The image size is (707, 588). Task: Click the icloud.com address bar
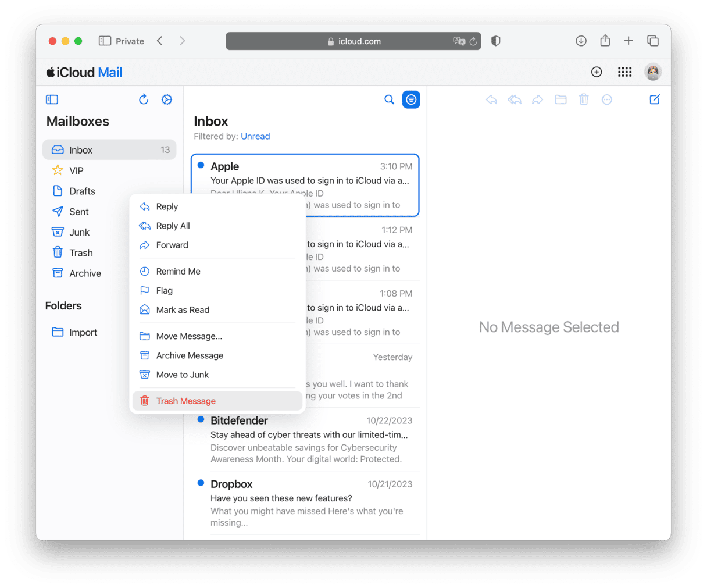click(353, 41)
